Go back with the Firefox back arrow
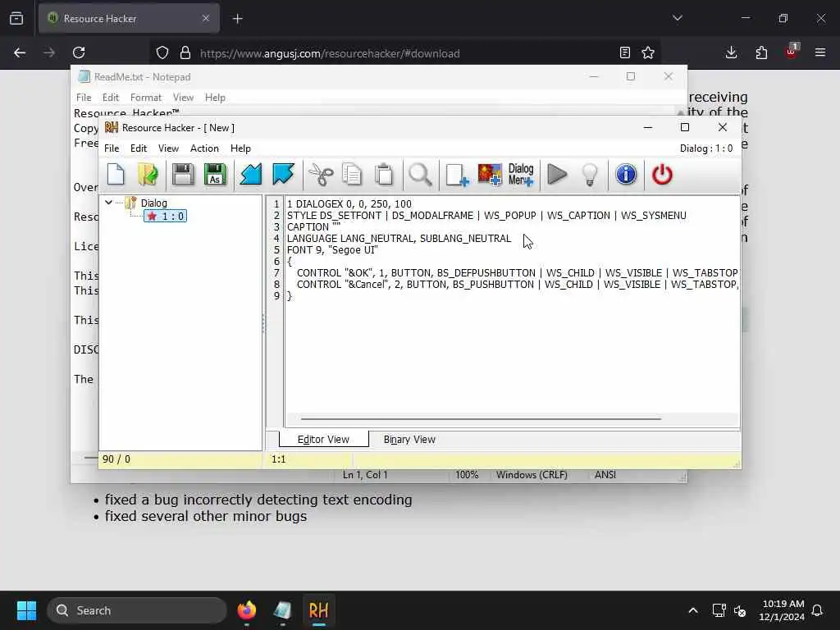The width and height of the screenshot is (840, 630). click(20, 52)
